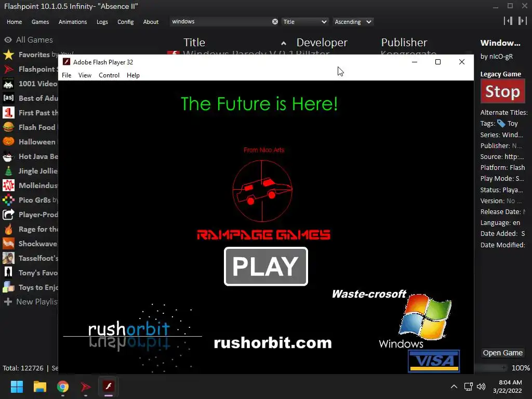This screenshot has width=532, height=399.
Task: Click the rushorbit.com link
Action: [273, 343]
